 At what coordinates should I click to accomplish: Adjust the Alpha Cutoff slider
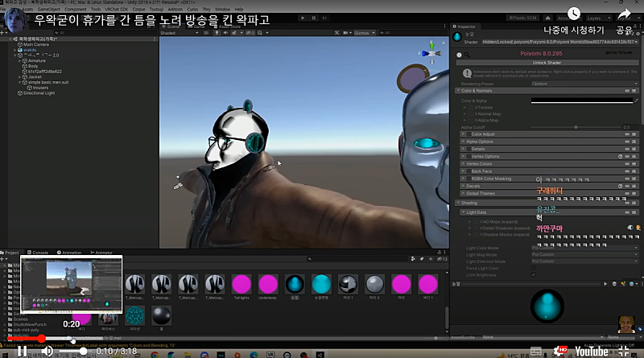tap(575, 126)
